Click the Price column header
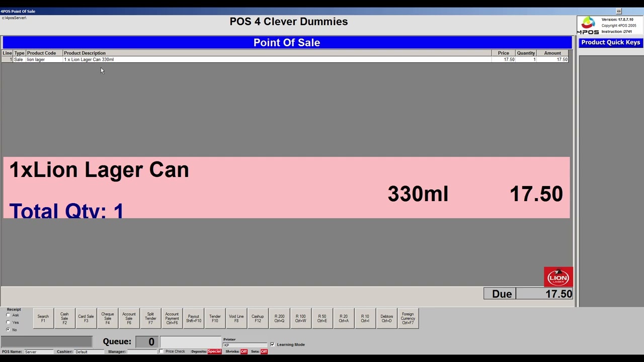The image size is (644, 362). coord(504,53)
